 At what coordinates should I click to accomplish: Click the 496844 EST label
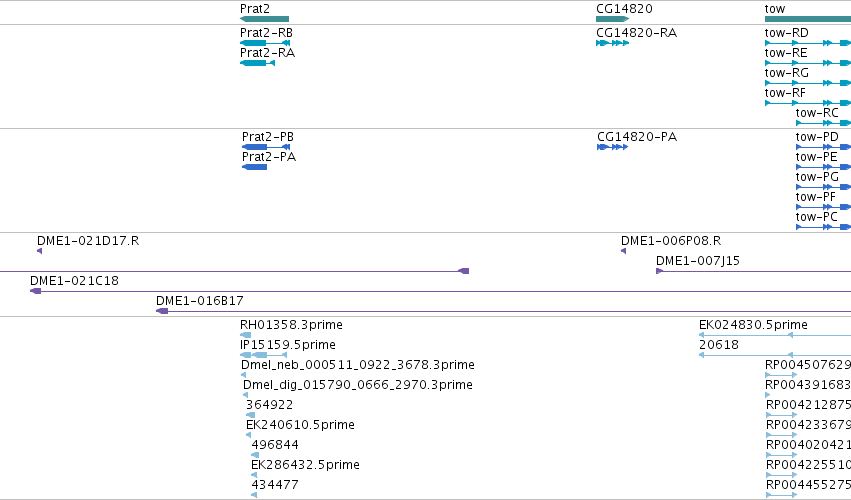[275, 445]
